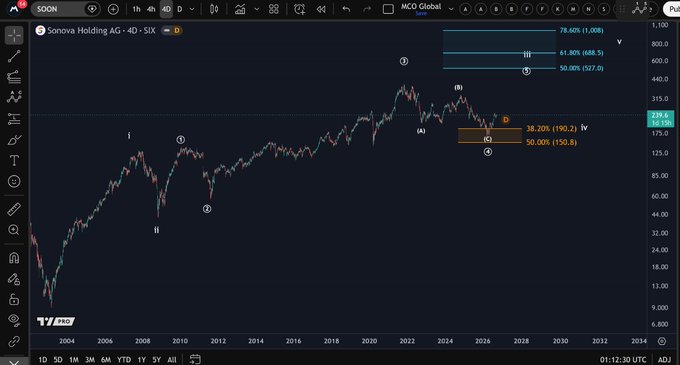Open the candlestick chart style menu
This screenshot has height=365, width=680.
click(214, 9)
